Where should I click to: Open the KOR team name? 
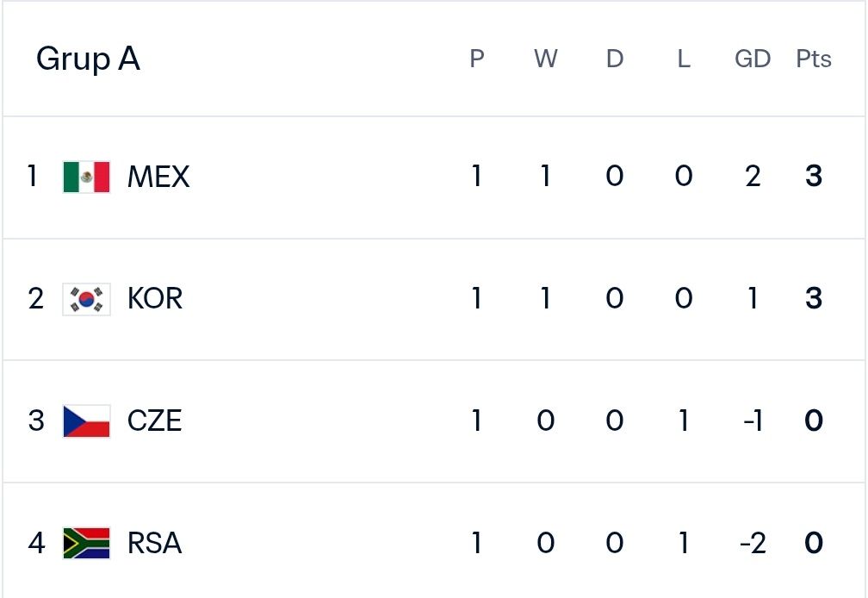(155, 298)
